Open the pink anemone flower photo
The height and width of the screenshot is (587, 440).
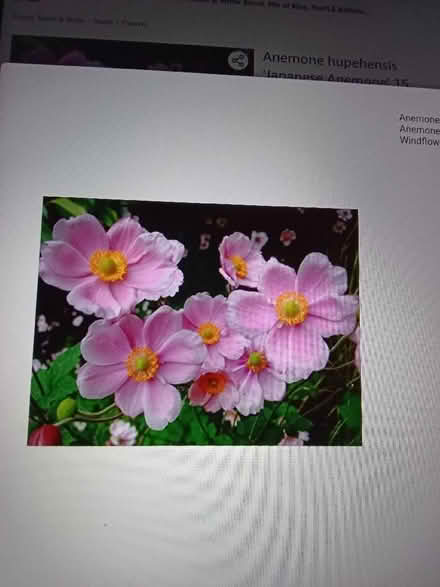pyautogui.click(x=195, y=321)
